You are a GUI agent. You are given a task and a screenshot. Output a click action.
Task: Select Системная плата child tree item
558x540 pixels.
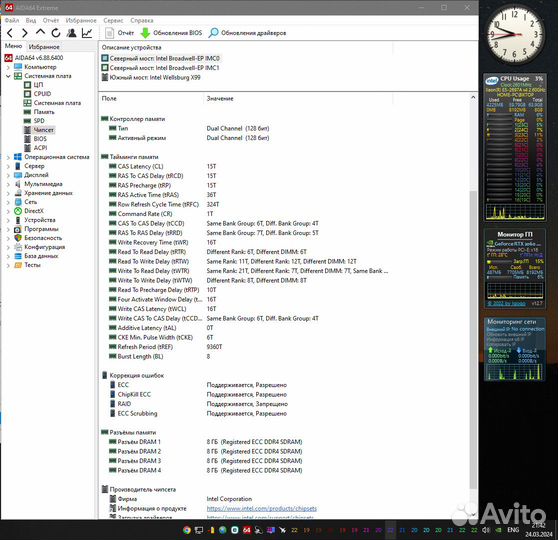pos(57,103)
